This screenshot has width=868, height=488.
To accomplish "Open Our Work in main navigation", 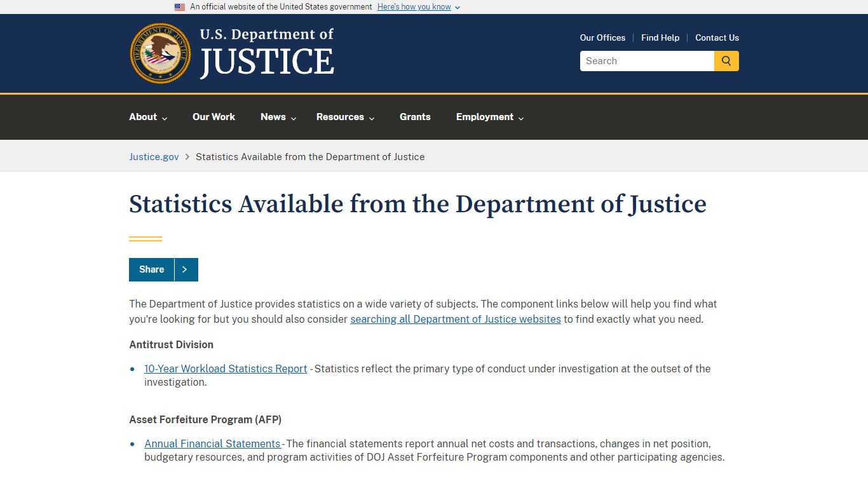I will (214, 117).
